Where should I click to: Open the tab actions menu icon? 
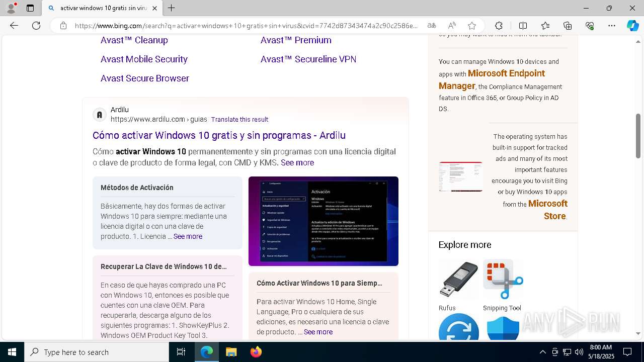(30, 8)
